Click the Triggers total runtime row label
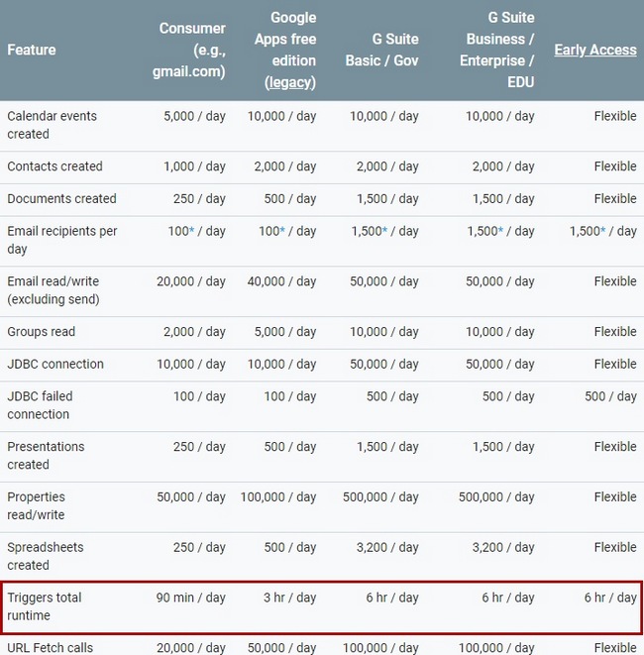The height and width of the screenshot is (655, 644). point(45,606)
